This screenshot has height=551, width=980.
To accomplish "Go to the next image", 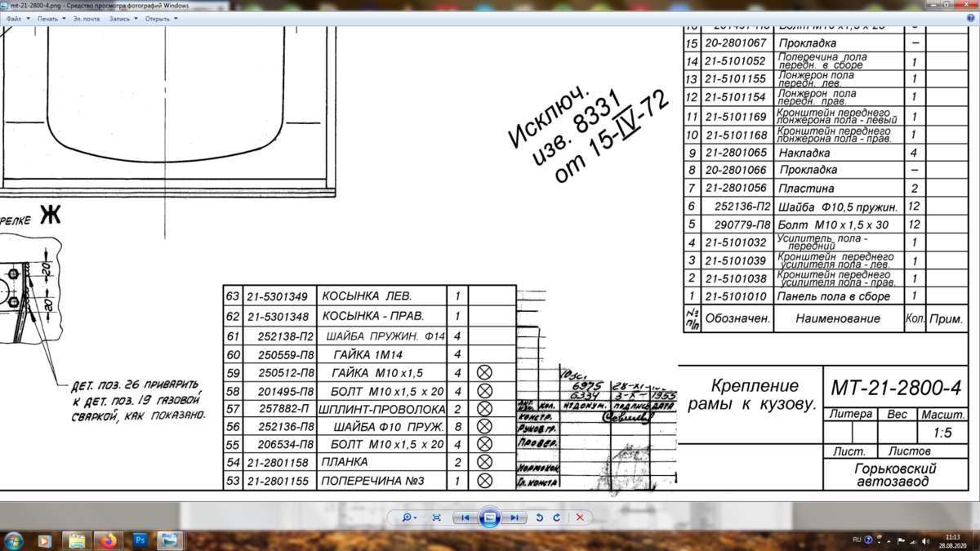I will (x=514, y=518).
